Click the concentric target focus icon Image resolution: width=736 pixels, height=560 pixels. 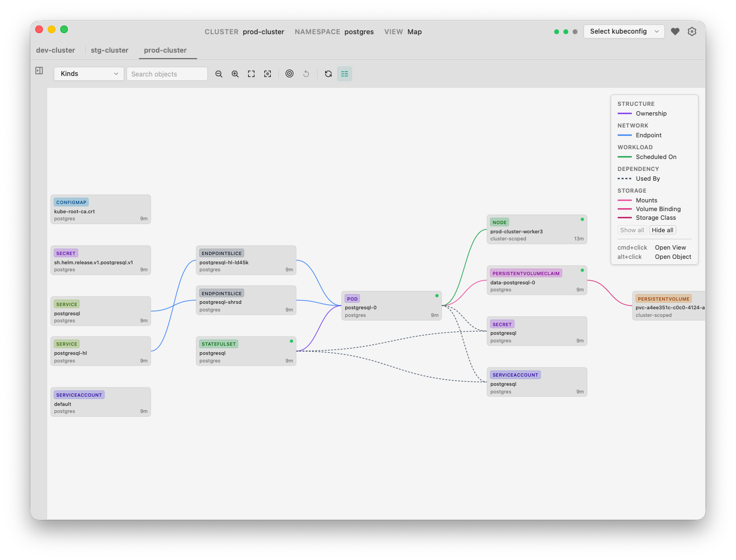289,74
